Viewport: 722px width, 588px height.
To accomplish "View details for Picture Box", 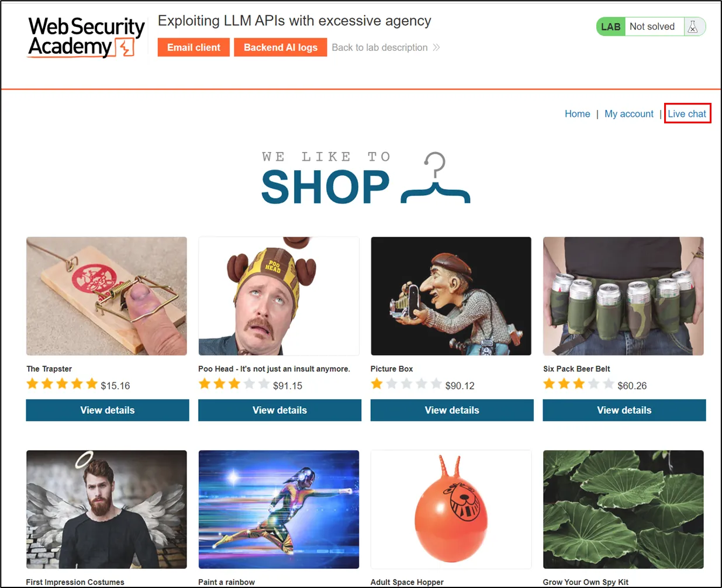I will tap(452, 410).
